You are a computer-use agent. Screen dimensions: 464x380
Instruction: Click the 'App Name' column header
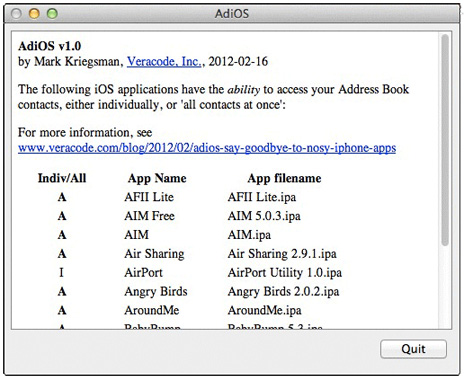[157, 178]
